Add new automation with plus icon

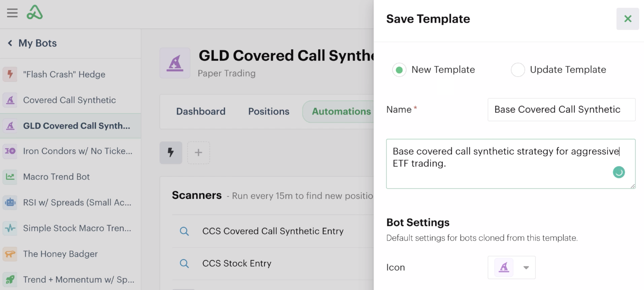pyautogui.click(x=198, y=152)
